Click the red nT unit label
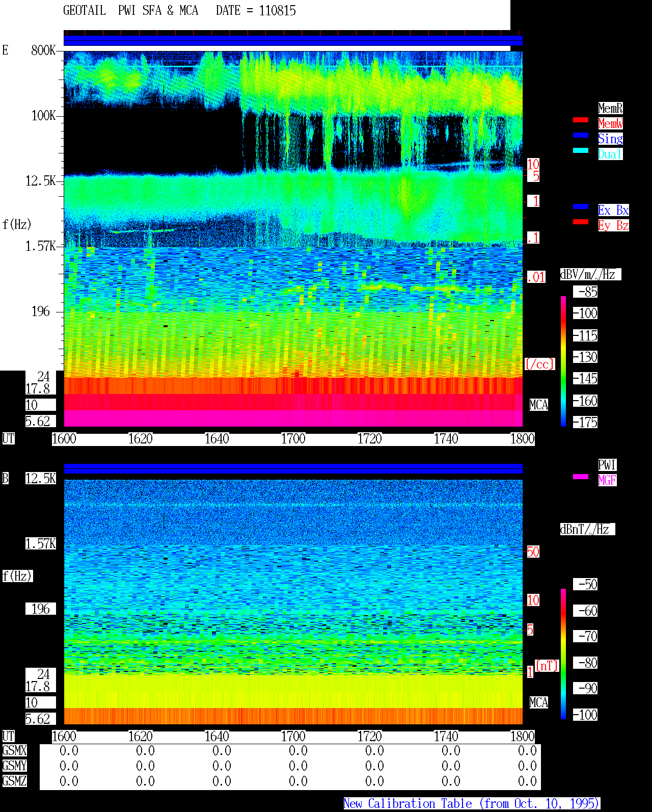 coord(547,666)
